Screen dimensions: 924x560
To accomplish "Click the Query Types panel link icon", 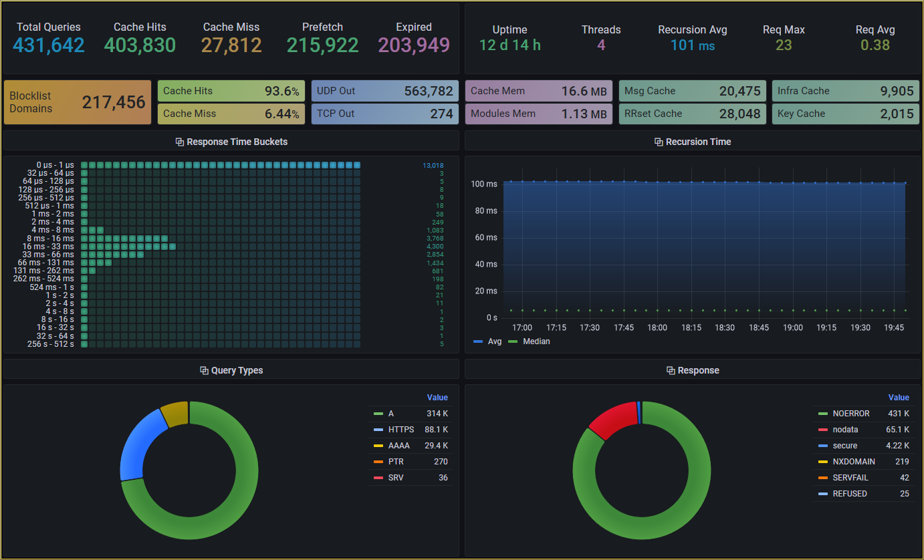I will (x=204, y=370).
